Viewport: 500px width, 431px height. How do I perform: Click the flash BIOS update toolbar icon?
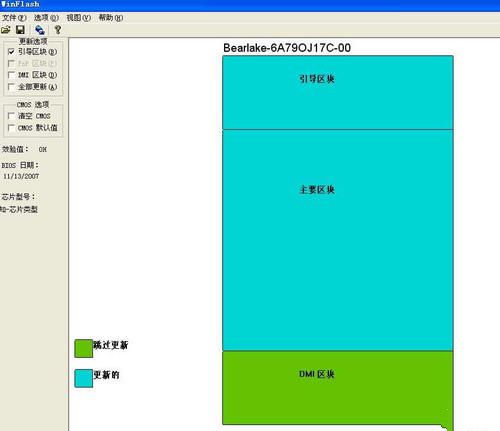click(40, 30)
